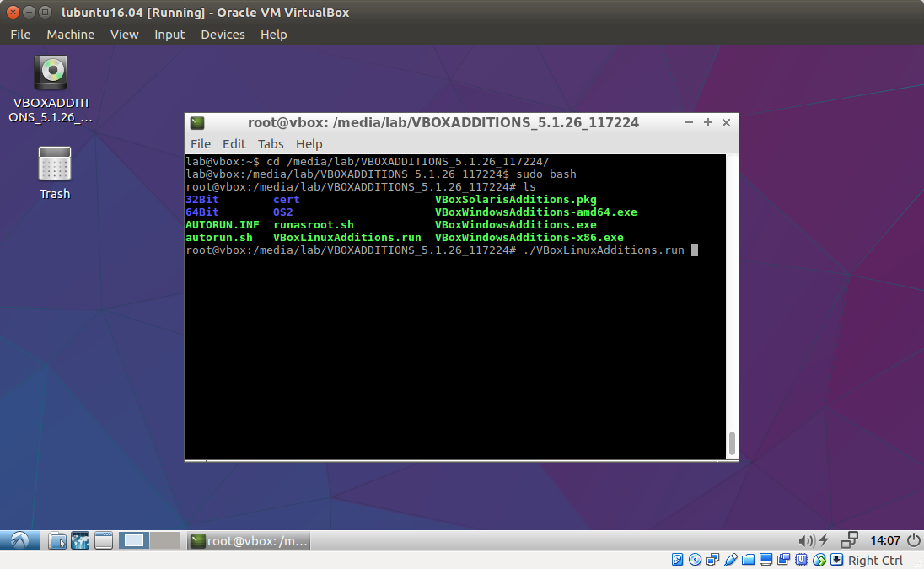This screenshot has width=924, height=569.
Task: Click the 32Bit directory name in terminal
Action: (x=202, y=200)
